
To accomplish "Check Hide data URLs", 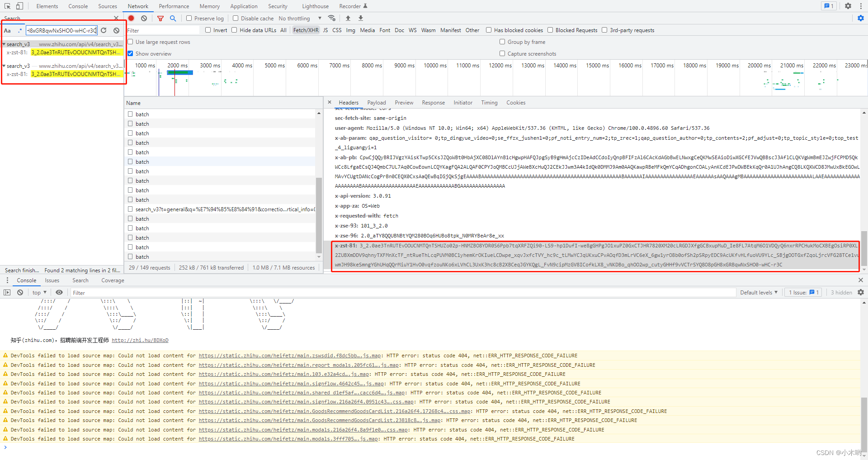I will click(234, 30).
